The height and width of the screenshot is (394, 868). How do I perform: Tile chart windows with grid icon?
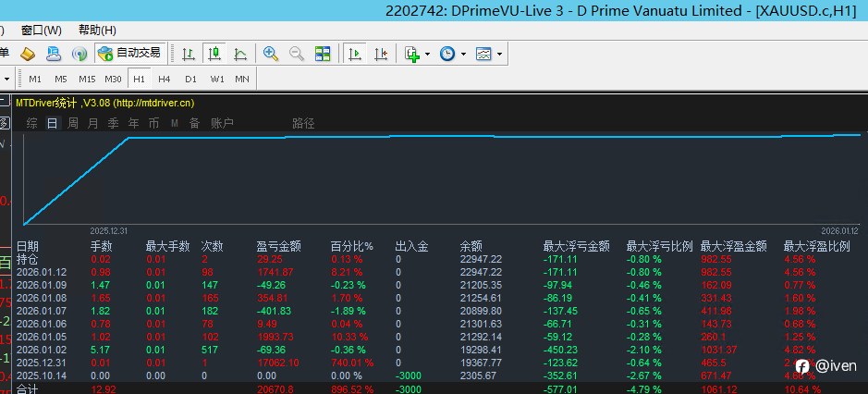323,54
